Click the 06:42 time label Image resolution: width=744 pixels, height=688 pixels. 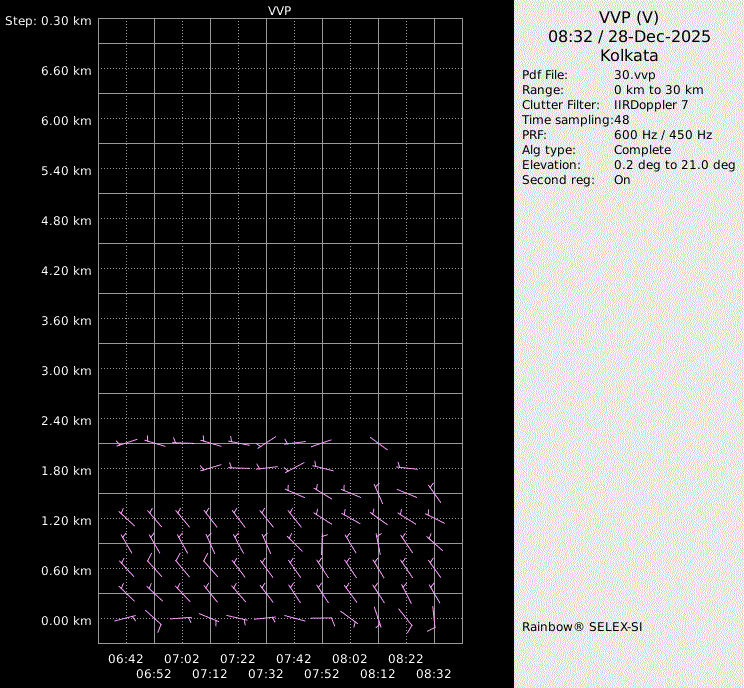[126, 659]
